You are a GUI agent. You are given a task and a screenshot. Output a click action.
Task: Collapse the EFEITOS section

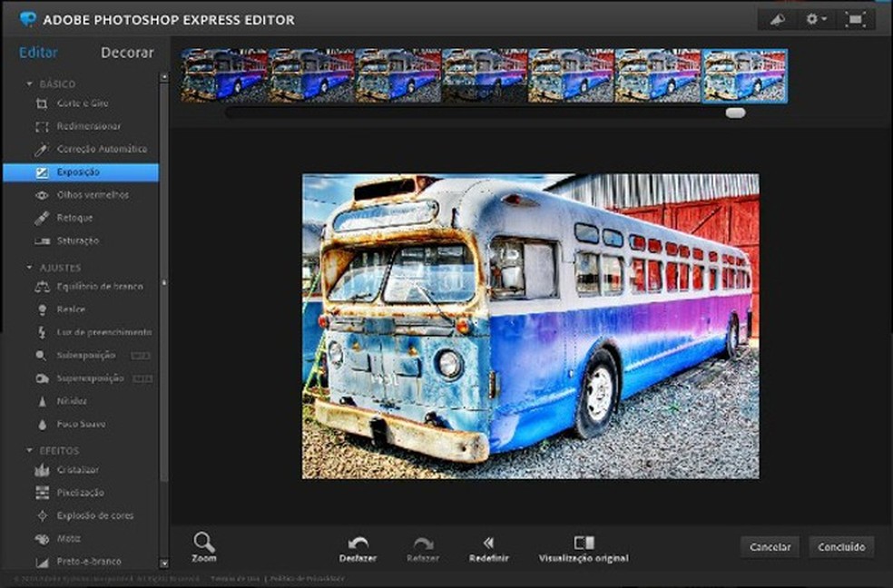coord(27,451)
